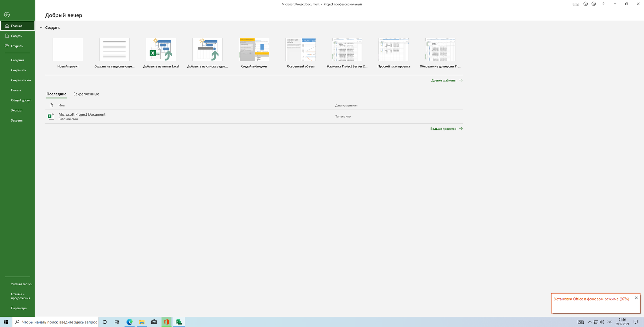Choose Создать из существующего template
The image size is (644, 327).
click(x=114, y=53)
